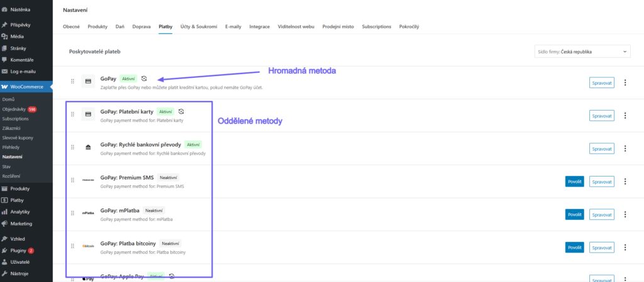Open Pluginy in the admin sidebar
This screenshot has height=282, width=644.
coord(18,251)
